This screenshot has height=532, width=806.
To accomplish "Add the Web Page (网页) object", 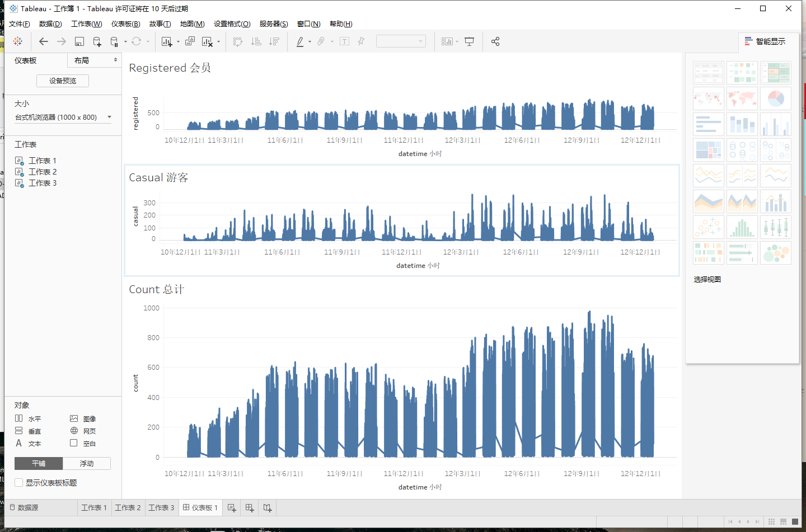I will 83,431.
